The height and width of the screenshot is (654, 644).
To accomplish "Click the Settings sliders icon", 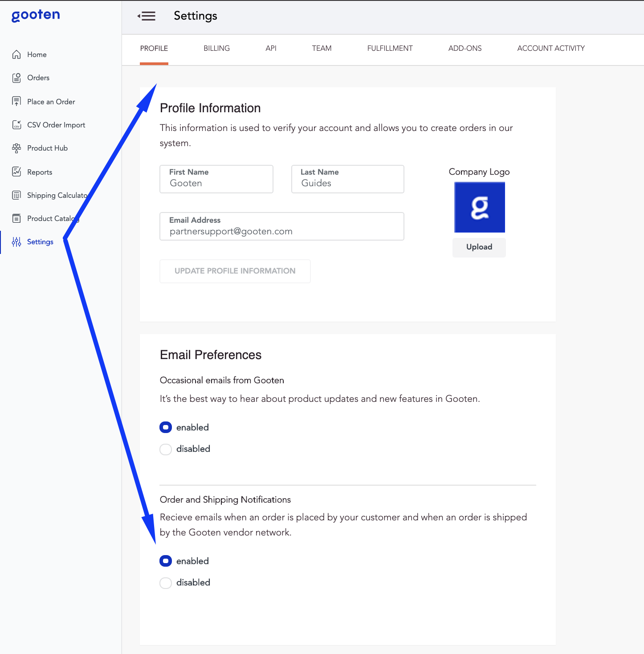I will point(16,242).
